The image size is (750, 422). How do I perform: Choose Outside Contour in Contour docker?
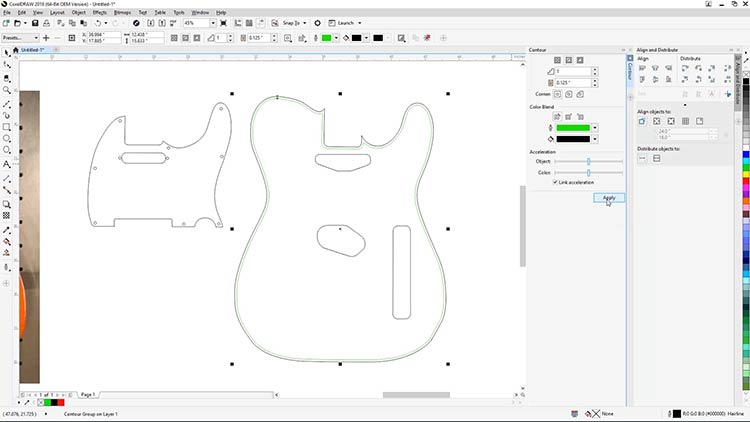pos(580,60)
